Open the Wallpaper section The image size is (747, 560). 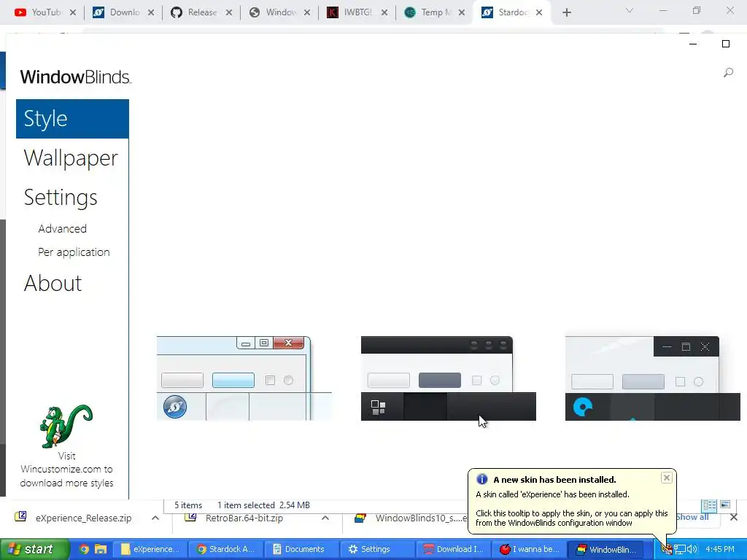click(x=71, y=158)
